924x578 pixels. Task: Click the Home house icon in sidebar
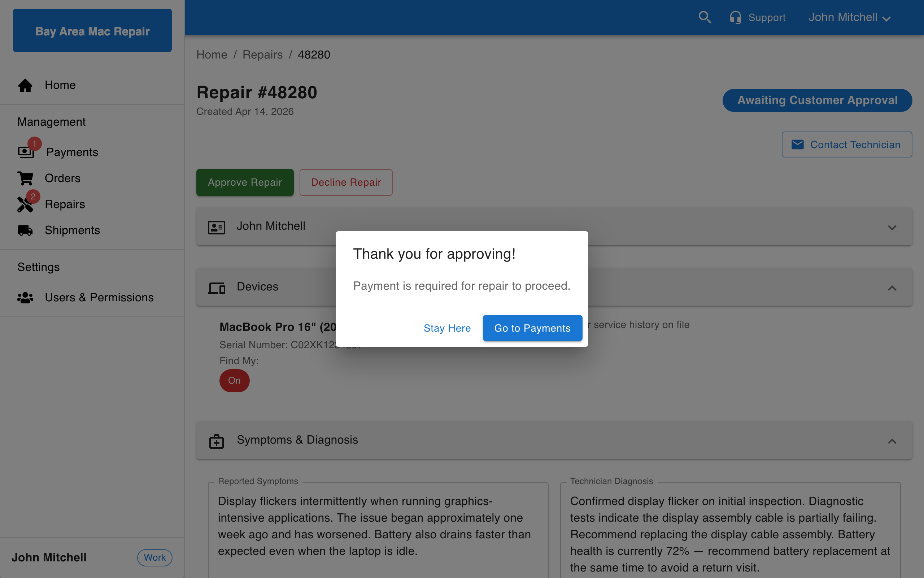pos(25,85)
